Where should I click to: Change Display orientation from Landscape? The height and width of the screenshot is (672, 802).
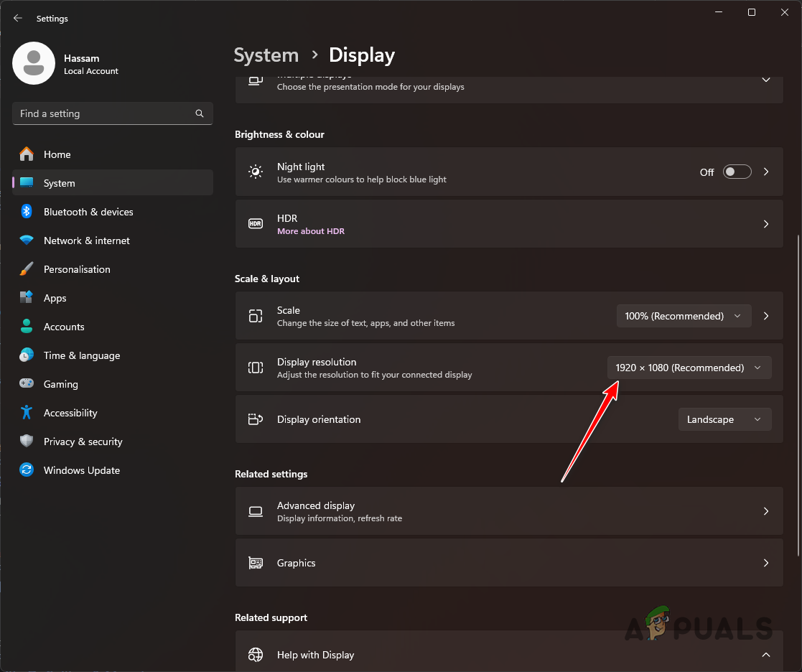[724, 419]
